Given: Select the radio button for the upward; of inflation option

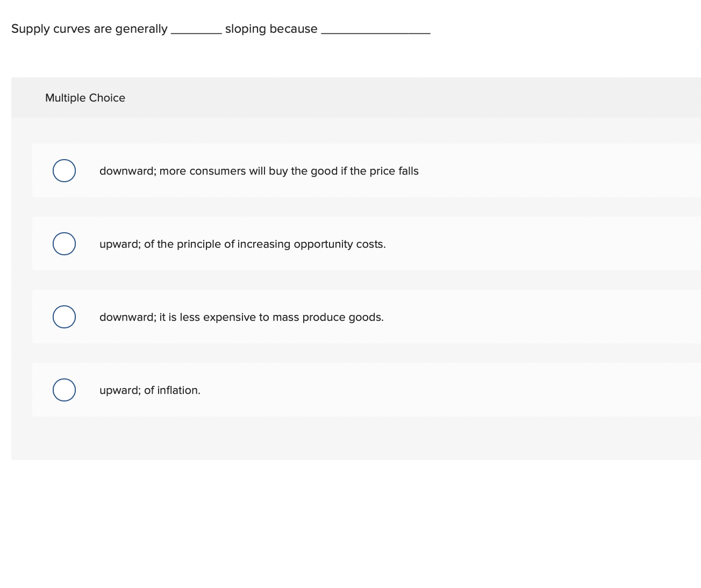Looking at the screenshot, I should pyautogui.click(x=64, y=390).
